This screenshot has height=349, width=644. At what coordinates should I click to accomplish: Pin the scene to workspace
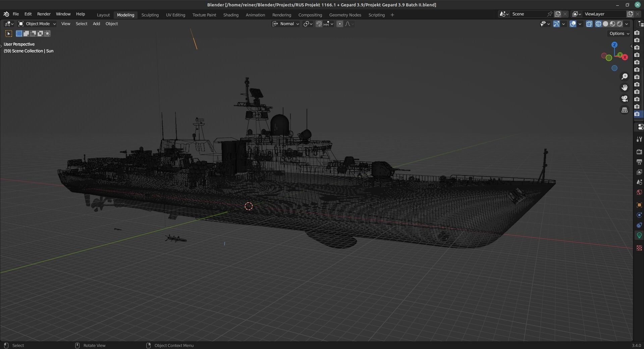coord(550,14)
